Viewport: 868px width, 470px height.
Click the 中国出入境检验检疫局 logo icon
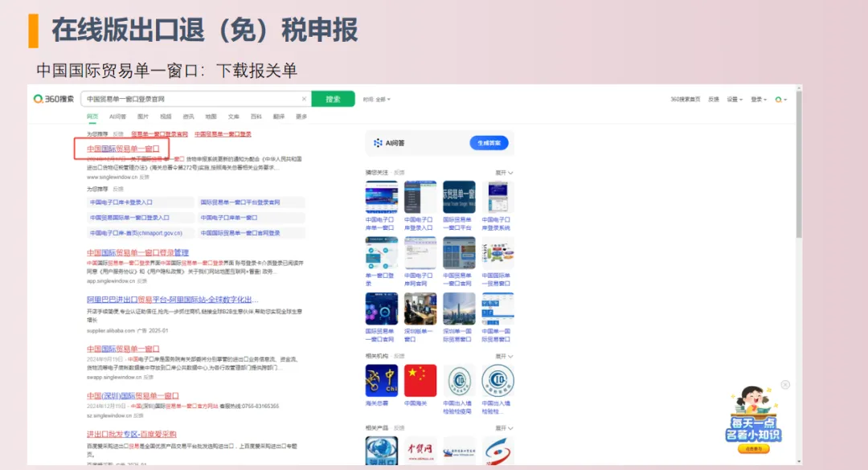coord(459,380)
